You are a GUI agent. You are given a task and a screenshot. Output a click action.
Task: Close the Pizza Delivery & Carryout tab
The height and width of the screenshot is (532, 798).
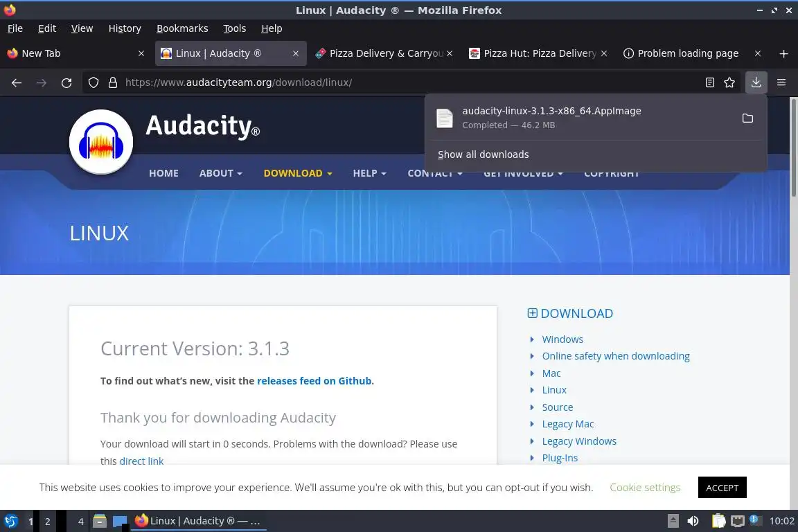[x=450, y=53]
